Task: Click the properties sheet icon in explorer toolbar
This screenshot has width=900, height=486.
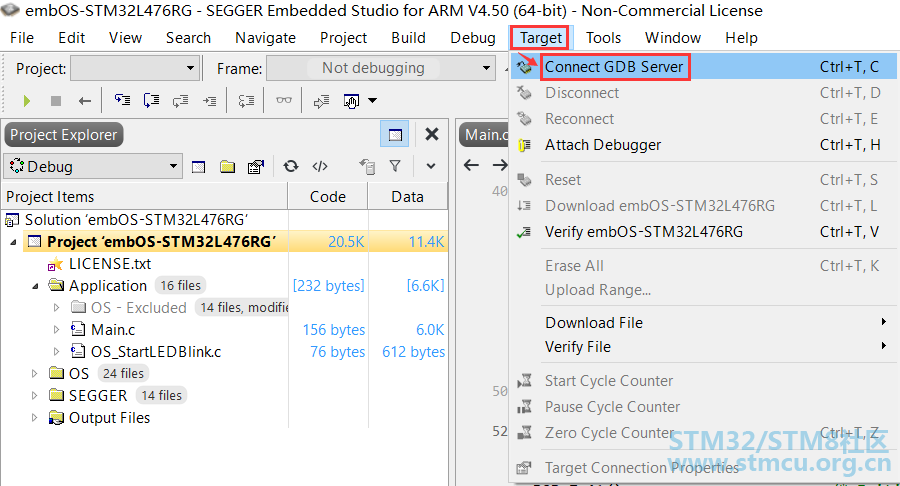Action: 256,167
